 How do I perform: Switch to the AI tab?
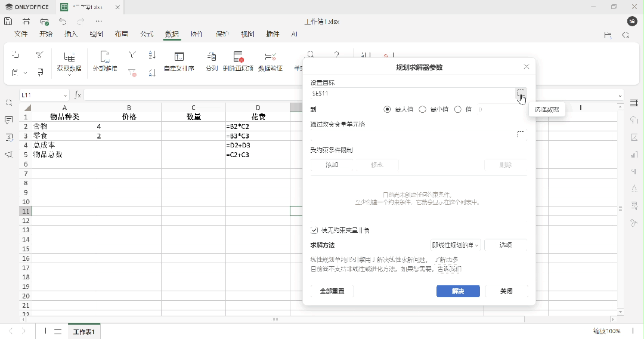[x=294, y=34]
